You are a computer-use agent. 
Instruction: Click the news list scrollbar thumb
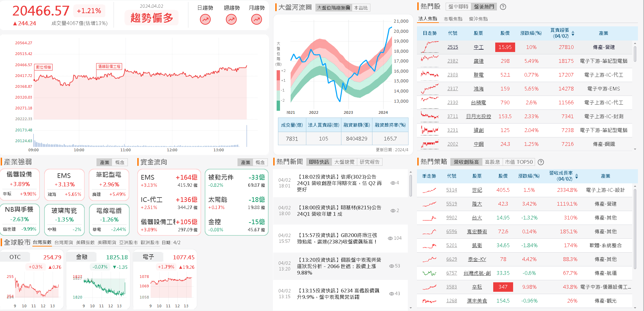411,185
